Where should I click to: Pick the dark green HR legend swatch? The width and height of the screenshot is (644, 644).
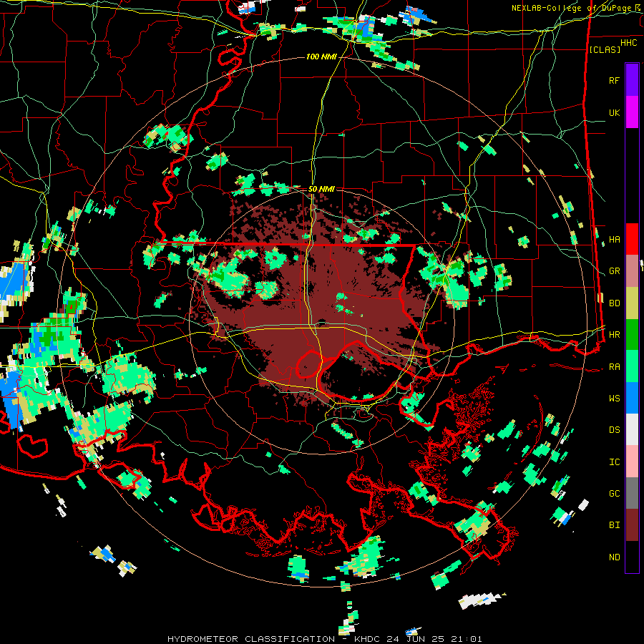click(632, 335)
